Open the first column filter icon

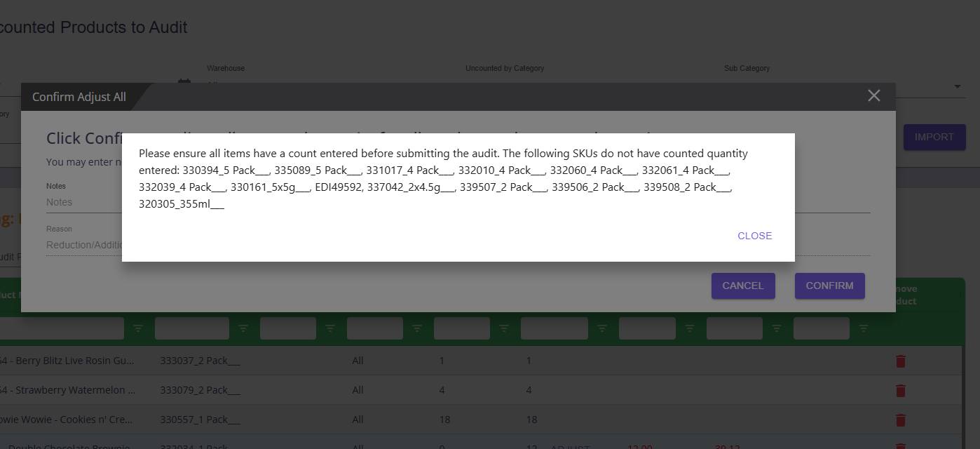point(138,328)
